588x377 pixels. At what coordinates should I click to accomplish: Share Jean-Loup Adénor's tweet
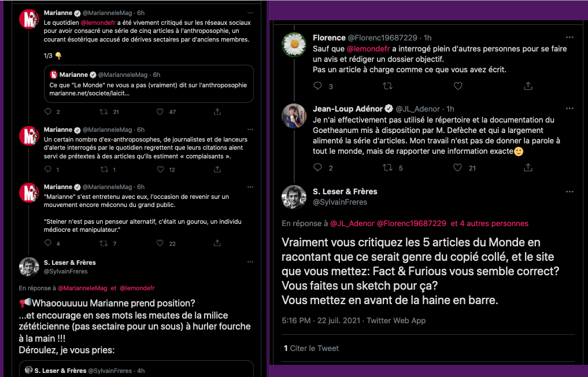528,167
